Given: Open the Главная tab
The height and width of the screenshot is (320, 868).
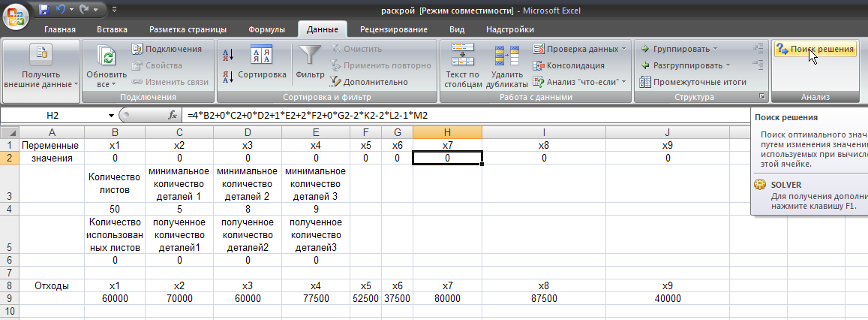Looking at the screenshot, I should click(x=60, y=29).
